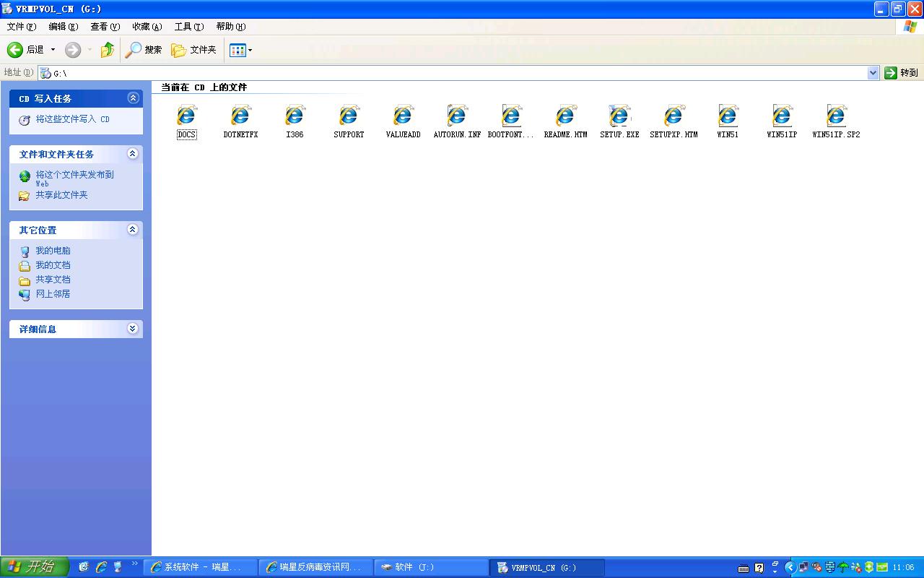Click 将这些文件写入 CD link
The width and height of the screenshot is (924, 578).
pos(73,119)
